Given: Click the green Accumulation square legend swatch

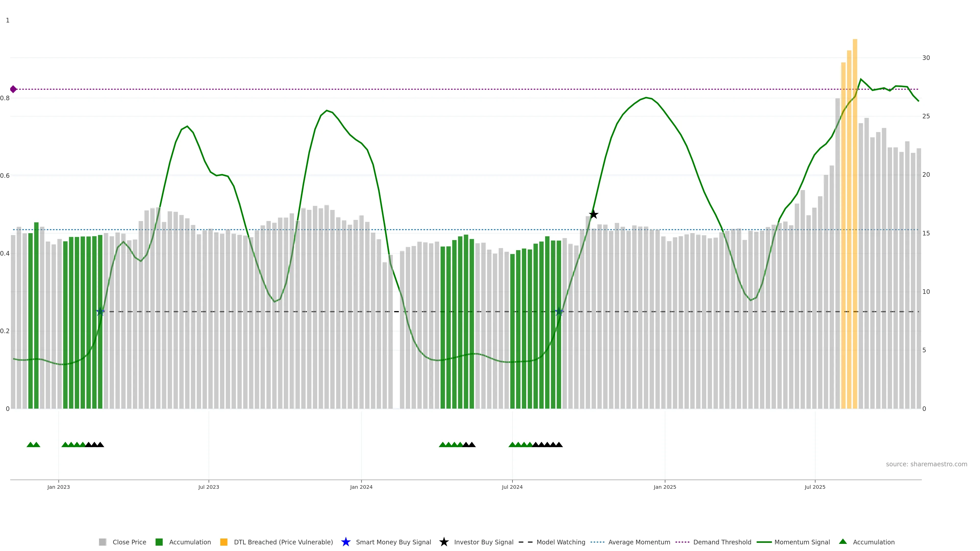Looking at the screenshot, I should 159,542.
